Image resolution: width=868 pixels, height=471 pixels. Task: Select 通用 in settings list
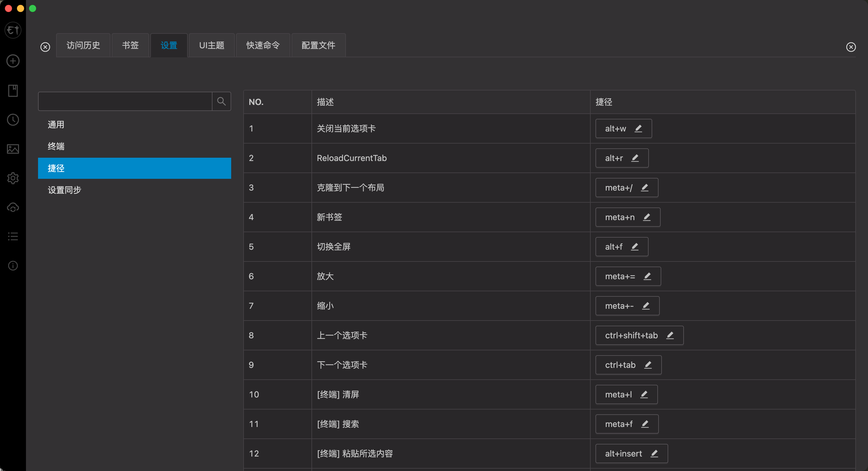coord(56,125)
